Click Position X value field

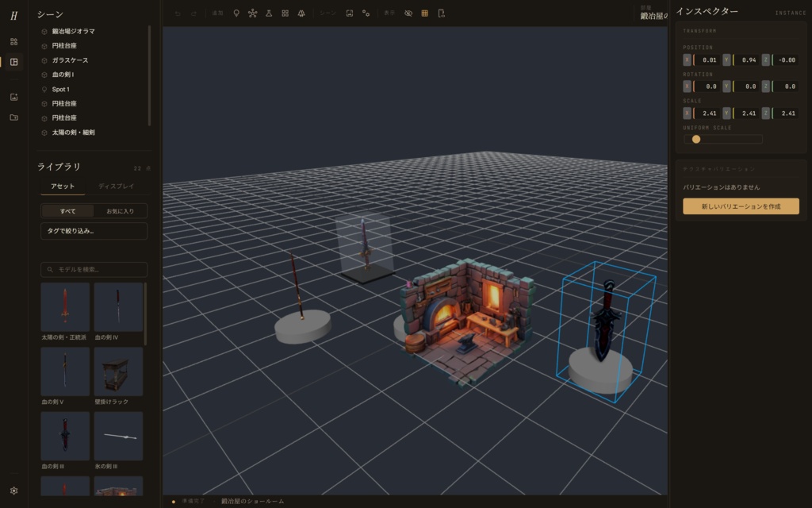tap(707, 60)
